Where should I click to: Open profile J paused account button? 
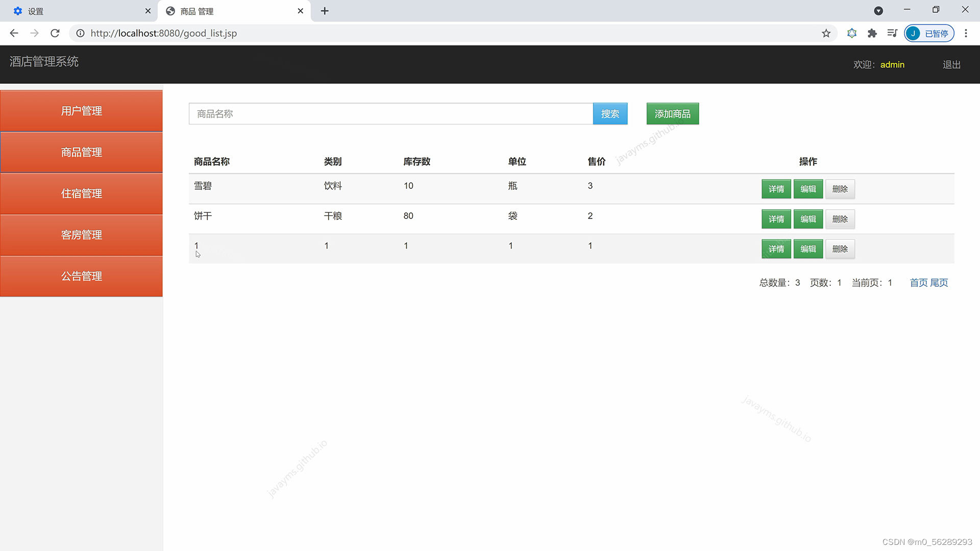pos(929,33)
